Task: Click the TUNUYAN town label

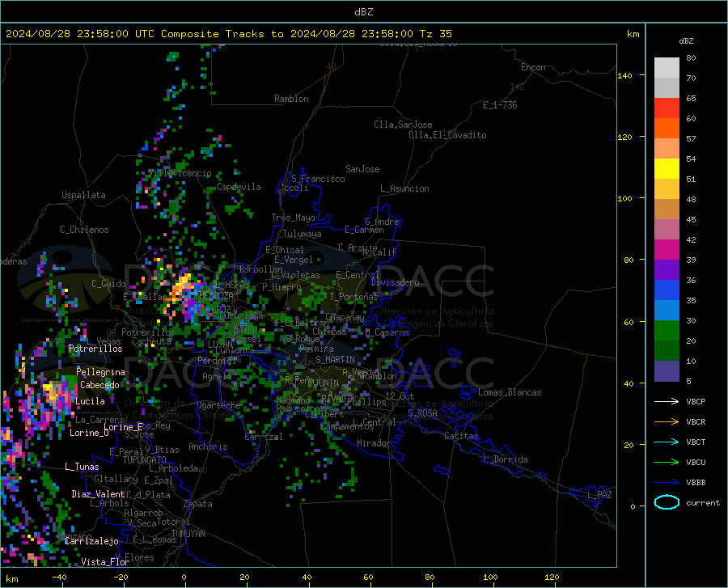Action: (188, 534)
